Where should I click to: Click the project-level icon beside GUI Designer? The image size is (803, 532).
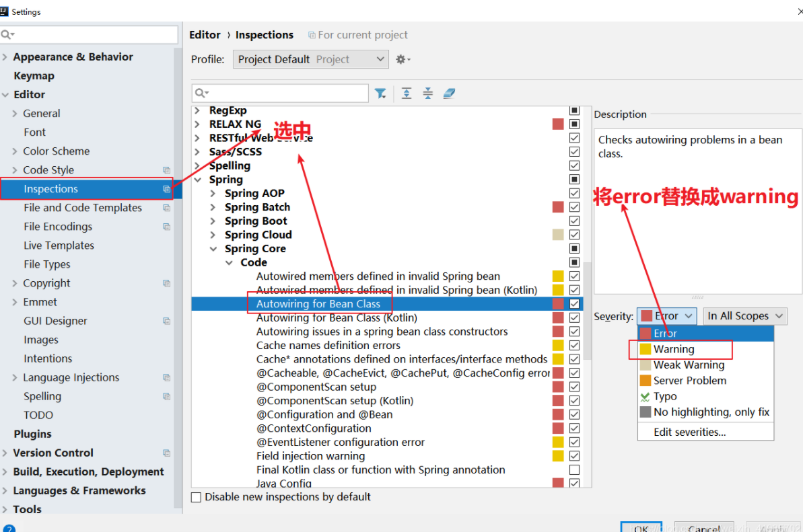coord(166,321)
